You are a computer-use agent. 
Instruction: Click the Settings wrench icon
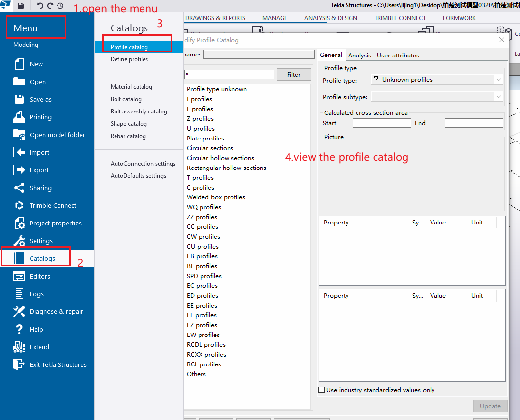point(19,241)
